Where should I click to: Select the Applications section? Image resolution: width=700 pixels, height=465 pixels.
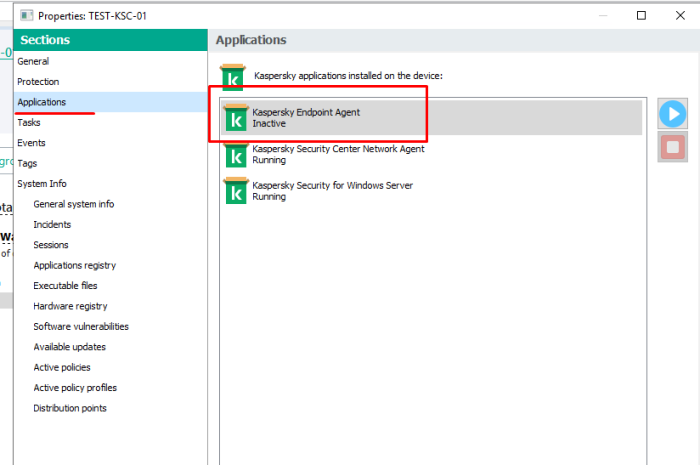tap(111, 102)
